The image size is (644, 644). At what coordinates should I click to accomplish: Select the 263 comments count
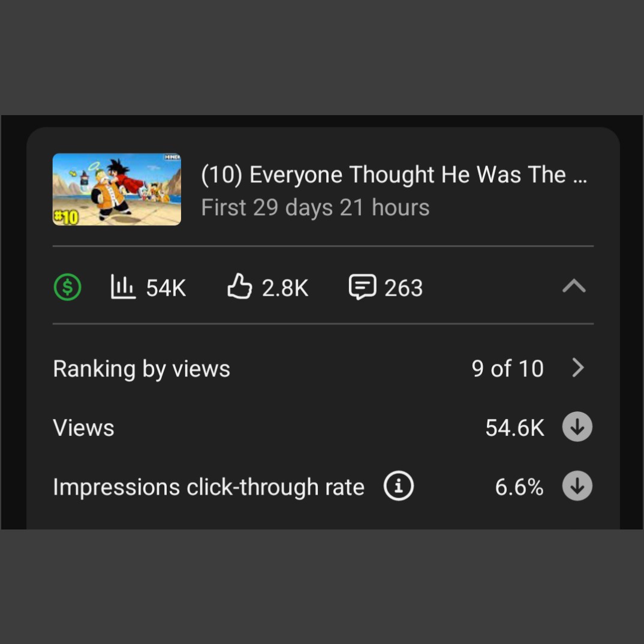tap(404, 287)
